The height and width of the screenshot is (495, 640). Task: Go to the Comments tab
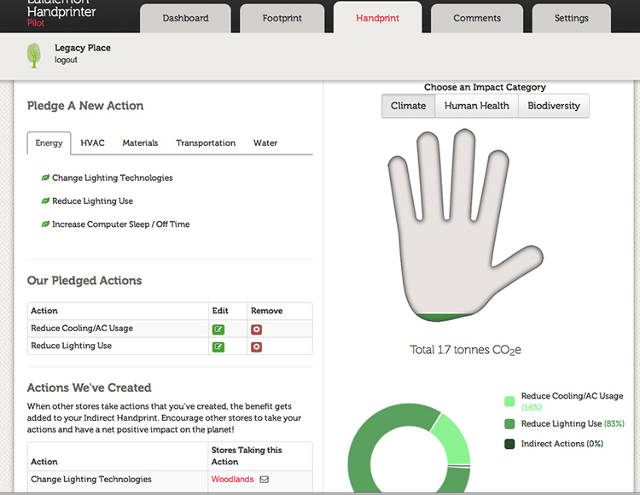pos(477,18)
